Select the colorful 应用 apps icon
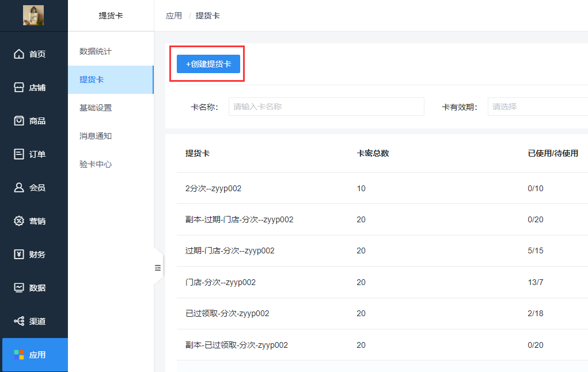 19,355
